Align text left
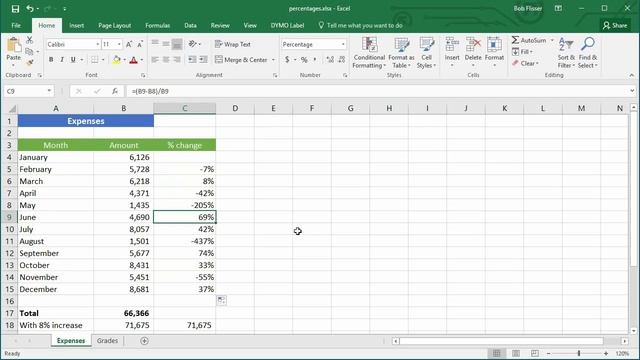640x360 pixels. coord(155,60)
